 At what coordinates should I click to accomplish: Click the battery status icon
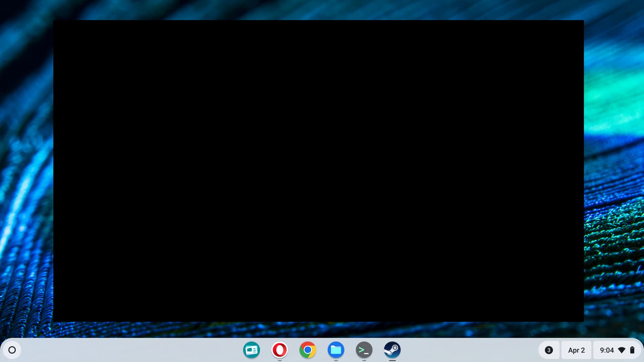[632, 350]
